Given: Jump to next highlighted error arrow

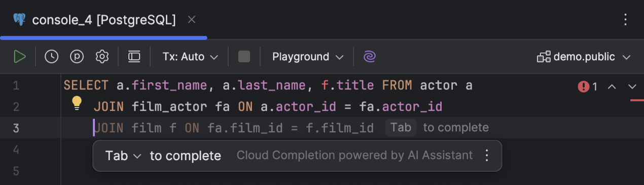Looking at the screenshot, I should click(632, 87).
